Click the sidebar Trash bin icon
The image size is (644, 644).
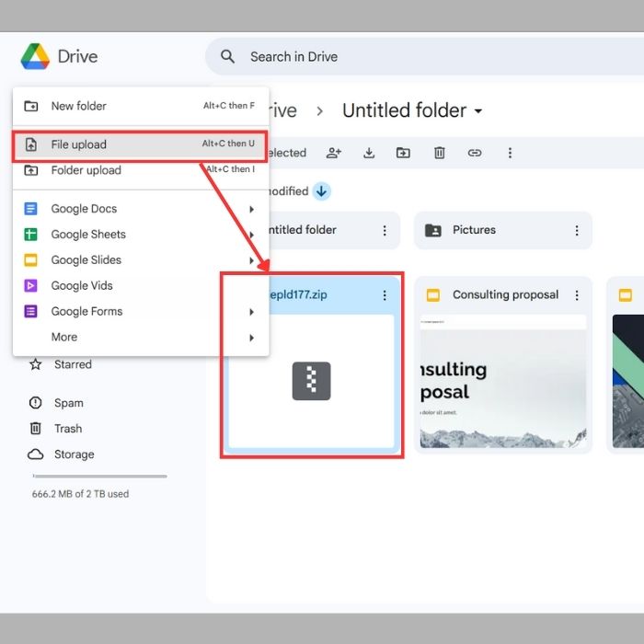click(35, 429)
